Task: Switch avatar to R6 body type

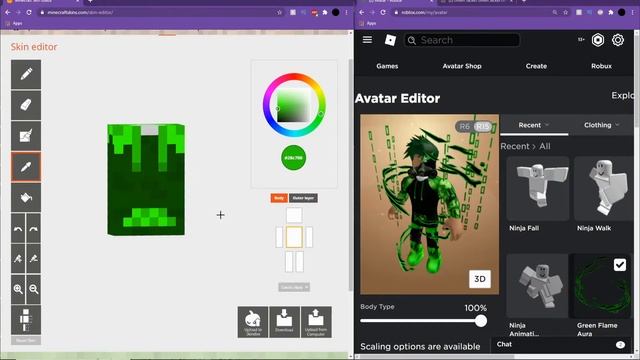Action: 464,127
